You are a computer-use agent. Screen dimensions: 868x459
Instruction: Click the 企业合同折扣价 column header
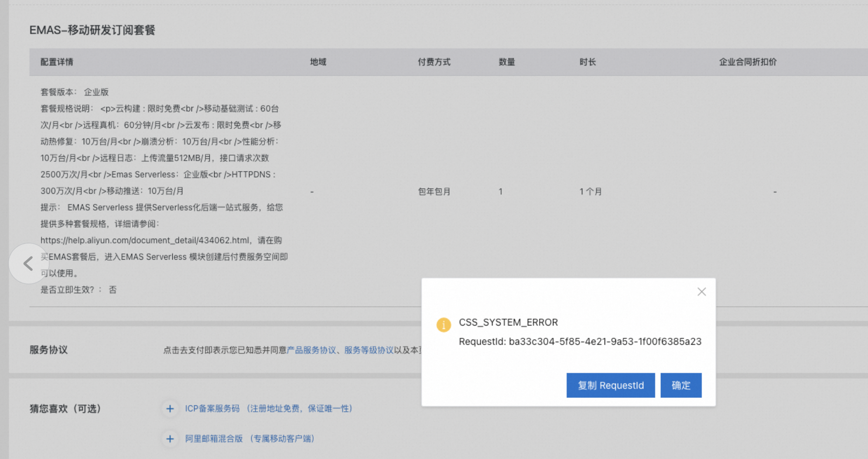pos(748,62)
